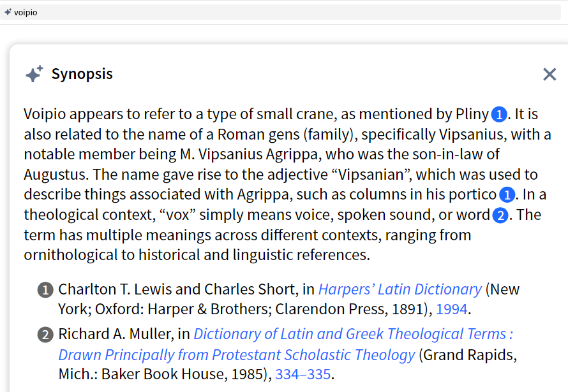Image resolution: width=568 pixels, height=392 pixels.
Task: Open citation badge 1 after "portico"
Action: 507,195
